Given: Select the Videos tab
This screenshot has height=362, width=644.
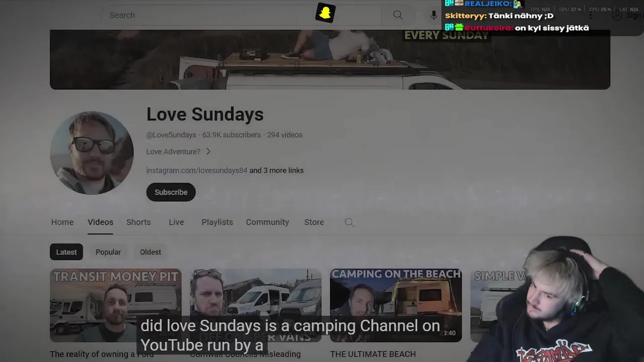Looking at the screenshot, I should 100,222.
